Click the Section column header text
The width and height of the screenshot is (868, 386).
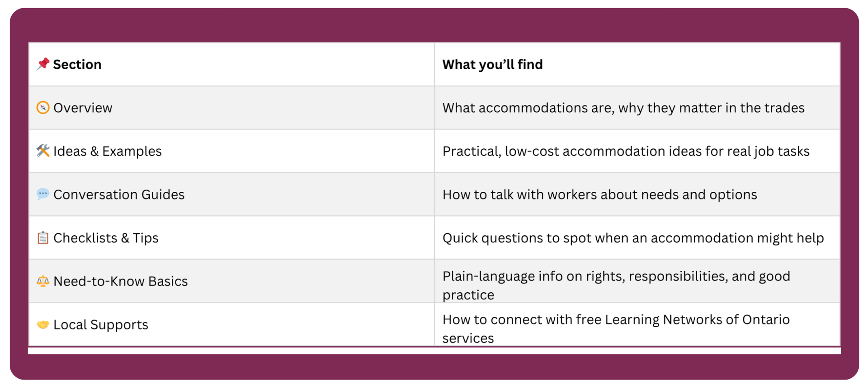(x=77, y=64)
